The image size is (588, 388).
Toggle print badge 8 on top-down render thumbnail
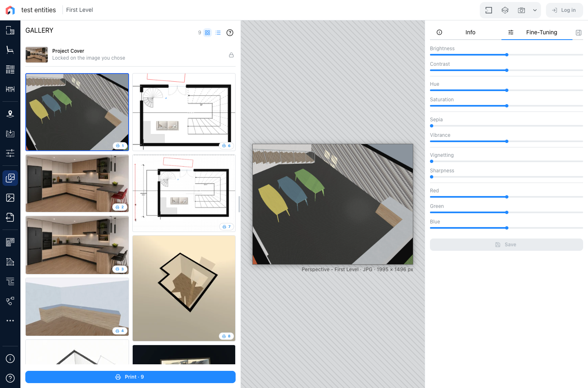click(227, 336)
